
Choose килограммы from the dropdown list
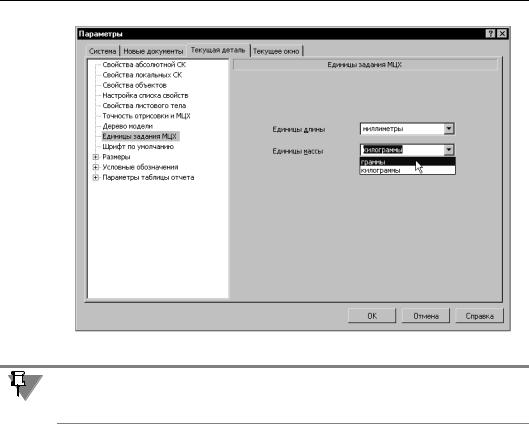pyautogui.click(x=408, y=170)
